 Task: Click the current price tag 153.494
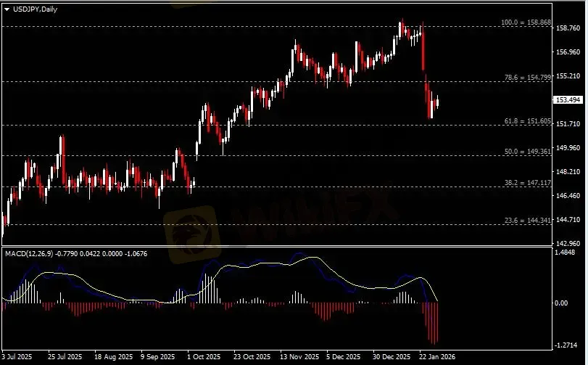click(x=568, y=100)
